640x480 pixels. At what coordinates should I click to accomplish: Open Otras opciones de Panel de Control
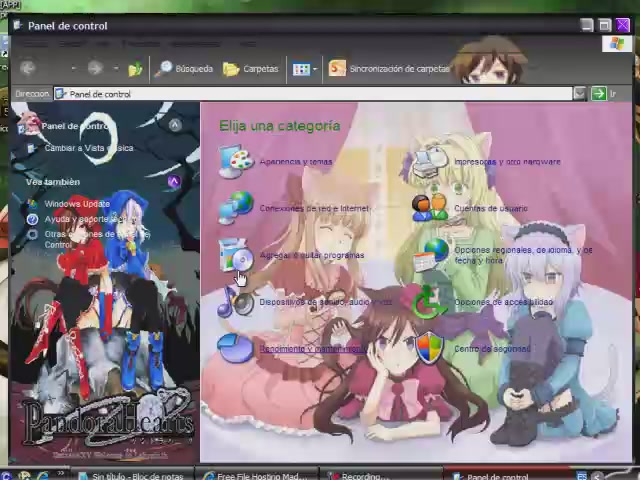[x=97, y=239]
